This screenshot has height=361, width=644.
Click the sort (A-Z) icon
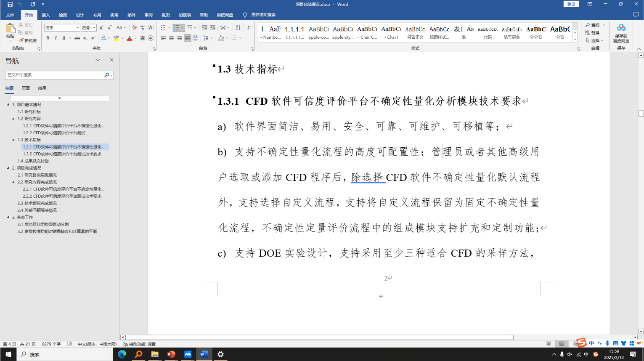click(238, 28)
